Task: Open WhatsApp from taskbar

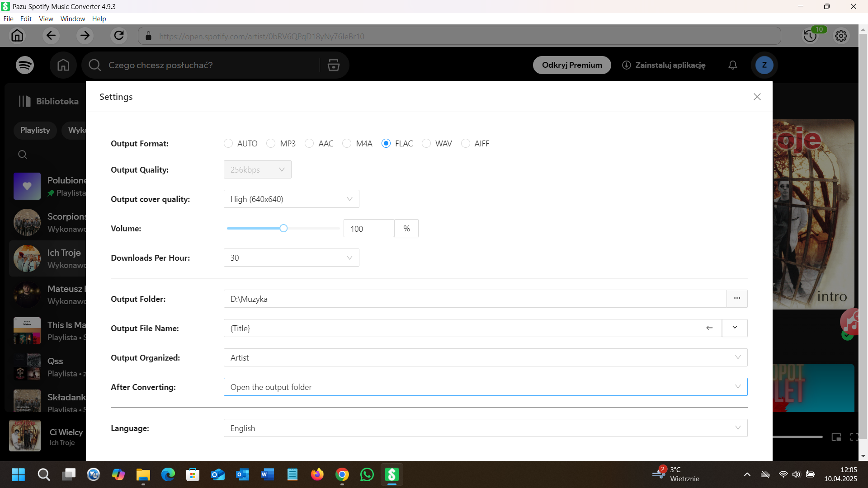Action: (367, 474)
